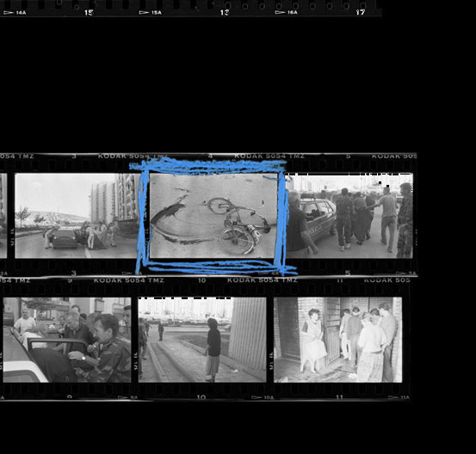The image size is (476, 454).
Task: Click frame number 3 below the street photo
Action: [x=73, y=273]
